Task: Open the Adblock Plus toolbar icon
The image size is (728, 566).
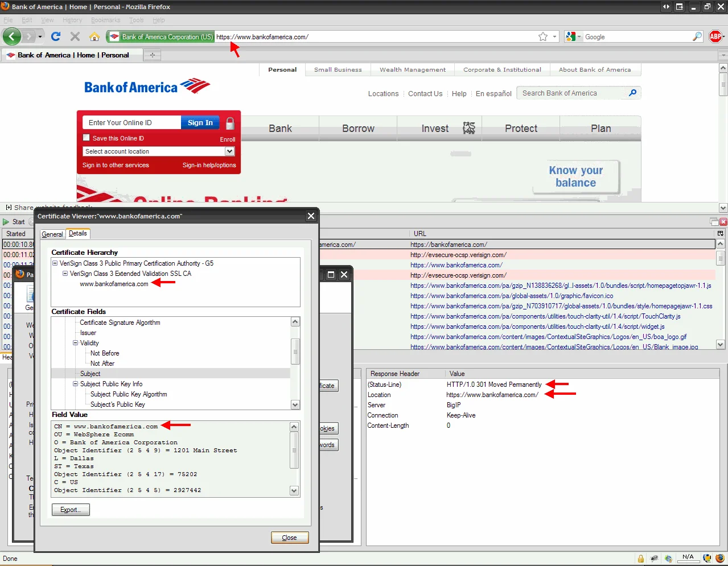Action: (716, 36)
